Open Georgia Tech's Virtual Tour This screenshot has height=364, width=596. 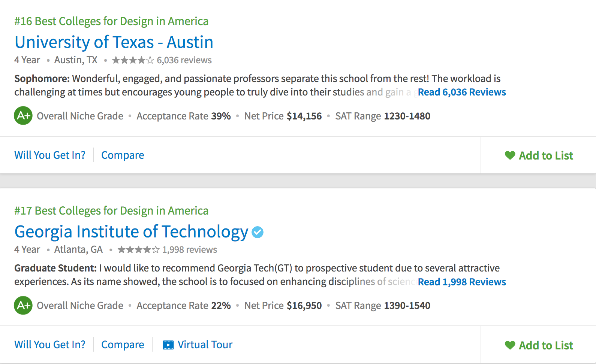click(x=205, y=345)
